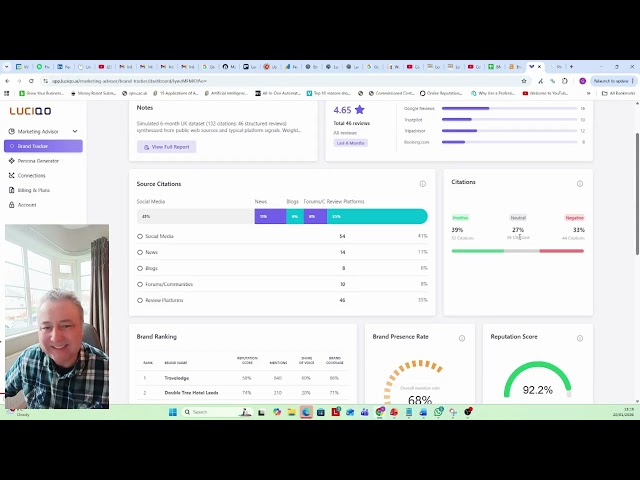Image resolution: width=640 pixels, height=480 pixels.
Task: Open the Windows Start menu
Action: 173,412
